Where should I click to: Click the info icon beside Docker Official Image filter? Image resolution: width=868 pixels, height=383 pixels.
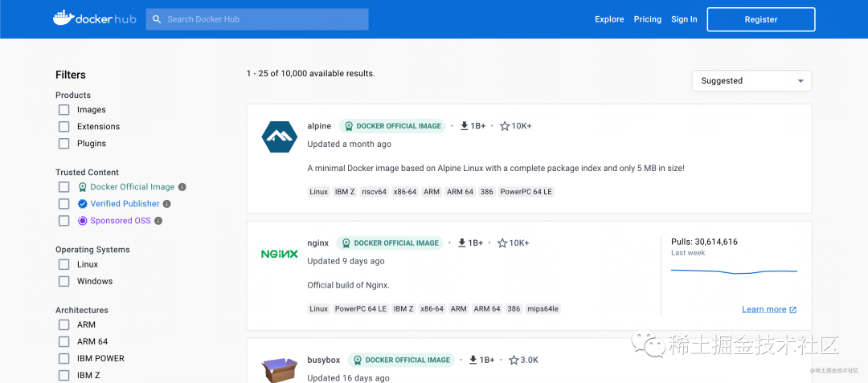(182, 187)
